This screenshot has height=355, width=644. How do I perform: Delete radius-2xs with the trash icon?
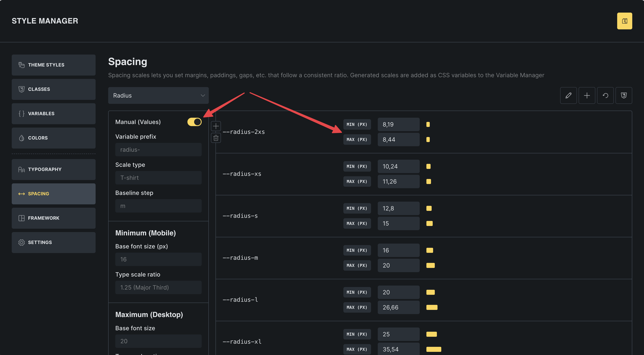(x=216, y=138)
